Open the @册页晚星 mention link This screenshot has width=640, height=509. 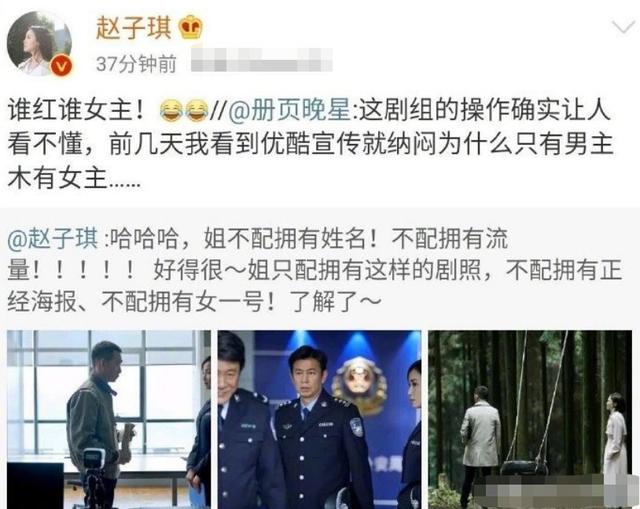pyautogui.click(x=289, y=110)
